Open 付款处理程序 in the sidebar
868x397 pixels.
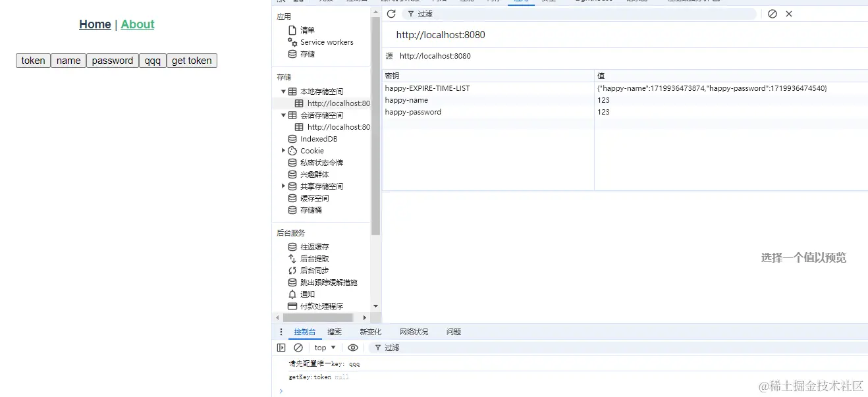[x=321, y=306]
